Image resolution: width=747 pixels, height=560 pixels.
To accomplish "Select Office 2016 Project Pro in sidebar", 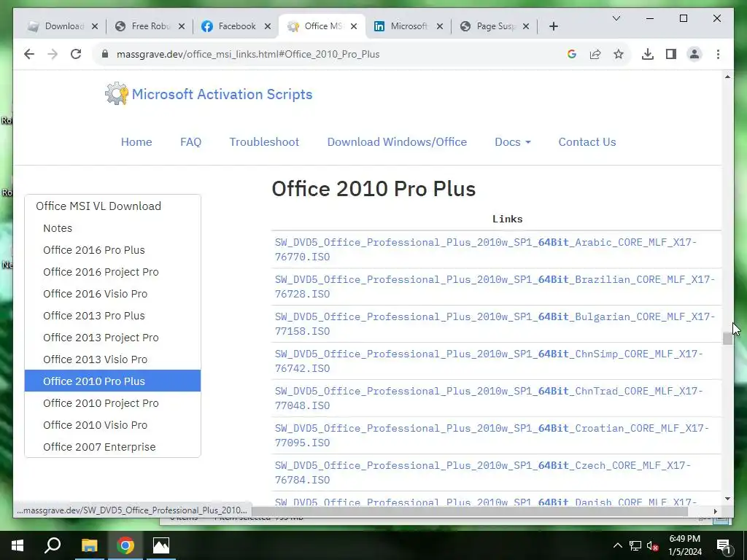I will pos(112,272).
